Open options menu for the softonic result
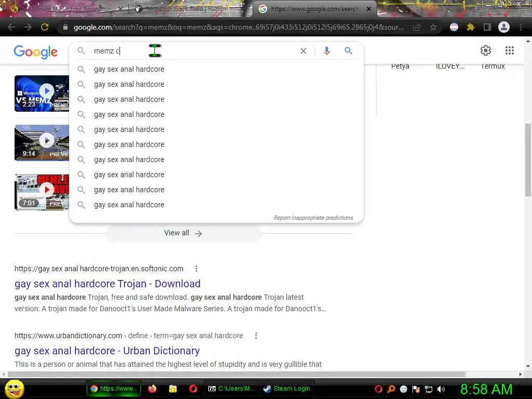532x399 pixels. [196, 269]
